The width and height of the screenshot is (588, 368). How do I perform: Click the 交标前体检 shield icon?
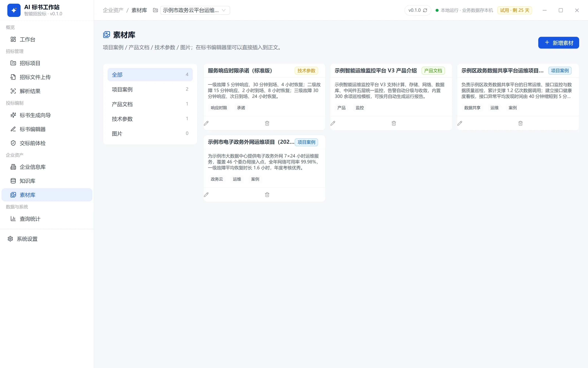(x=13, y=143)
